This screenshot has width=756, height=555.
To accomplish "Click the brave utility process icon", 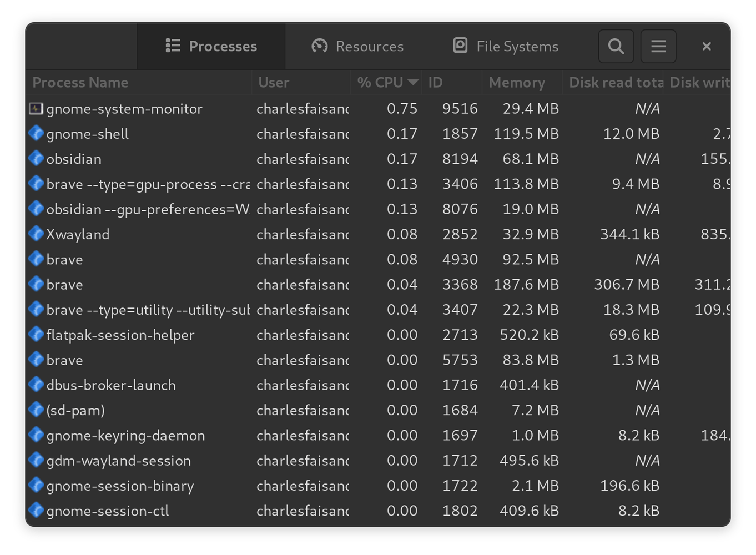I will tap(36, 309).
